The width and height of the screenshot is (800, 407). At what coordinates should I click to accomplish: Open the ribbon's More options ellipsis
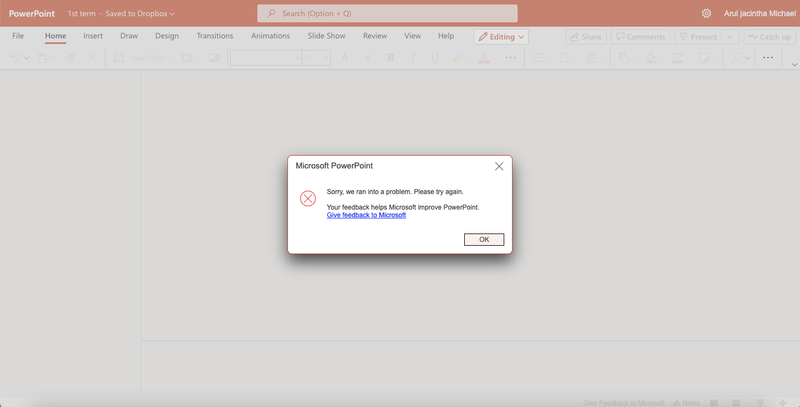click(x=768, y=58)
